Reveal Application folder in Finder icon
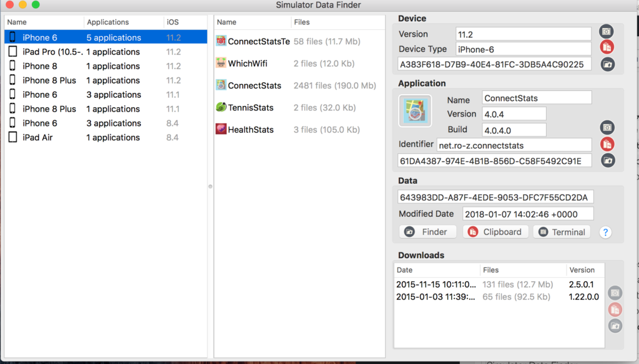The image size is (639, 364). tap(607, 161)
